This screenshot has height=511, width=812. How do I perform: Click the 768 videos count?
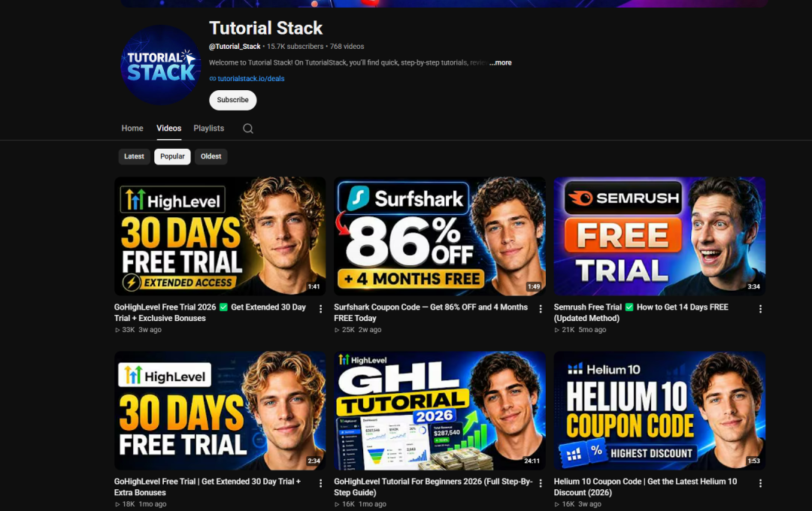[x=347, y=47]
